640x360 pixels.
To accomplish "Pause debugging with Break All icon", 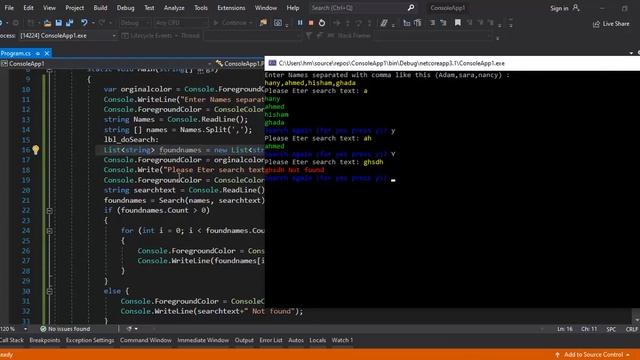I will [300, 23].
